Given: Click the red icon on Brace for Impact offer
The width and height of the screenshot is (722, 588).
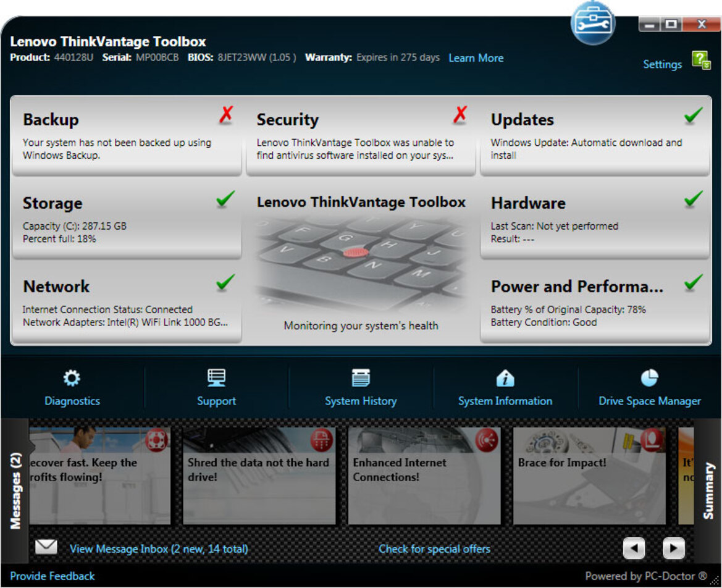Looking at the screenshot, I should point(652,439).
